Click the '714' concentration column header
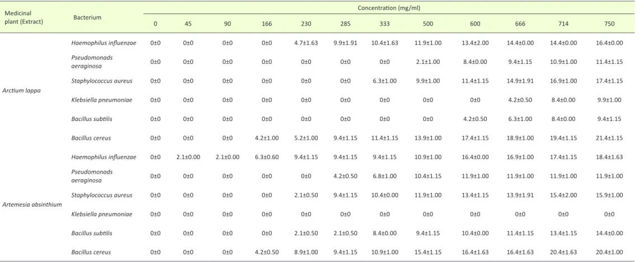This screenshot has height=262, width=644. point(563,24)
